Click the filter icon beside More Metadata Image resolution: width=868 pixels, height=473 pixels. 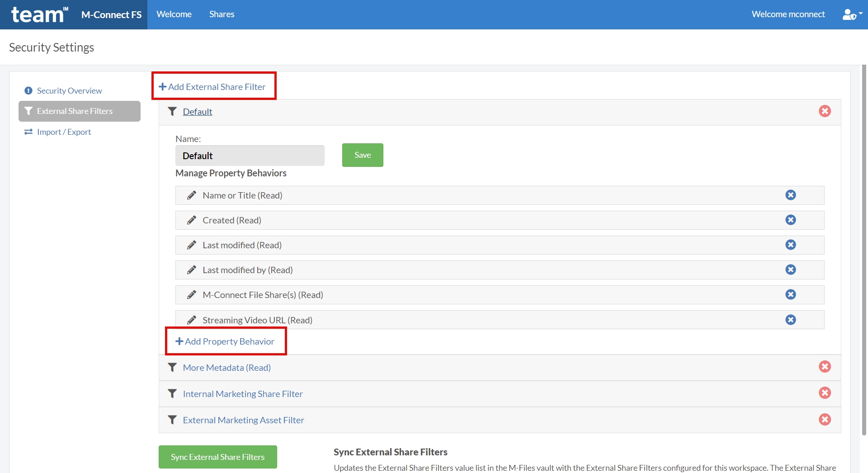(172, 367)
